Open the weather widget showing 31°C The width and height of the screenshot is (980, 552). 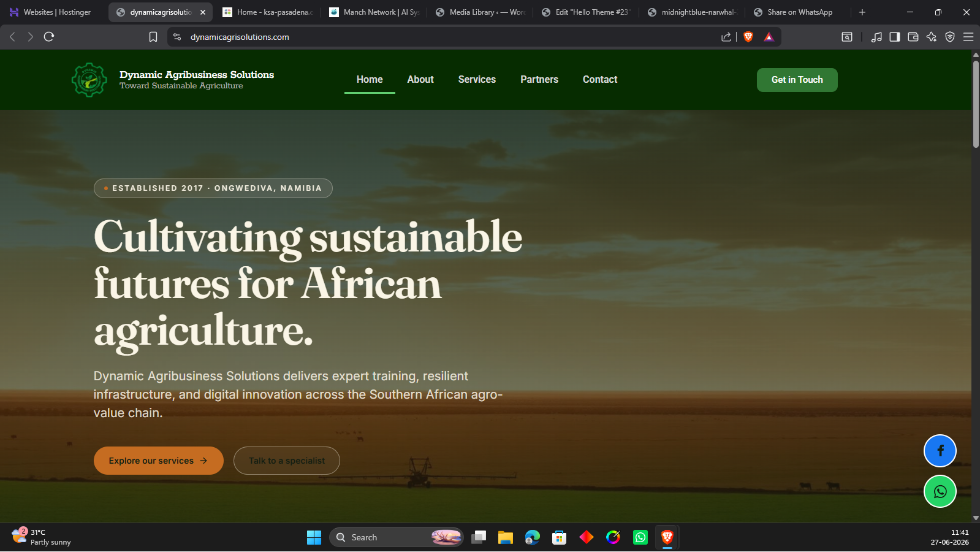[x=42, y=537]
